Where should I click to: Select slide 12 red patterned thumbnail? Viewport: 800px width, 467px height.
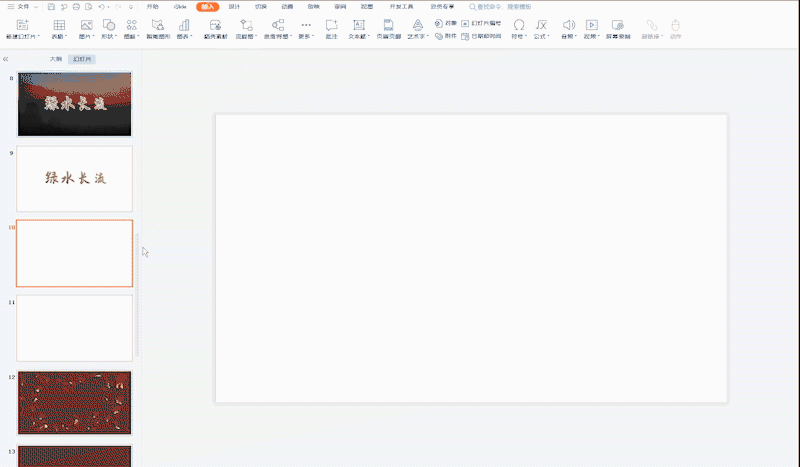pyautogui.click(x=74, y=403)
